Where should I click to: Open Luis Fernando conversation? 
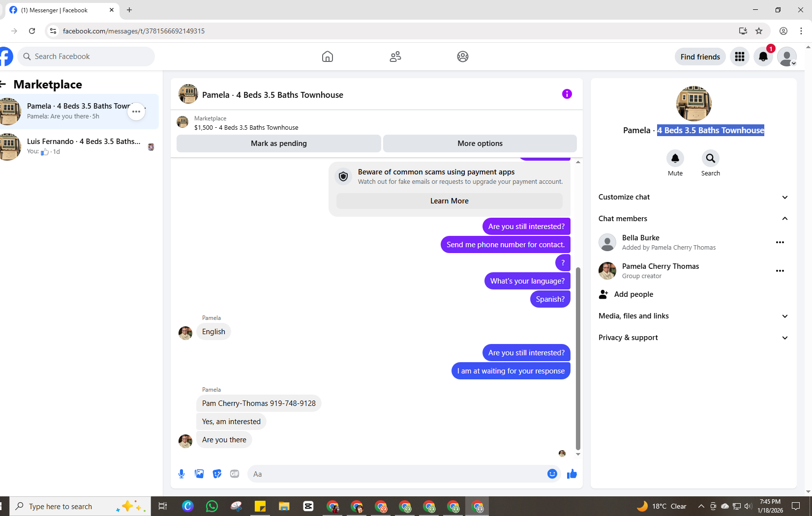(79, 146)
